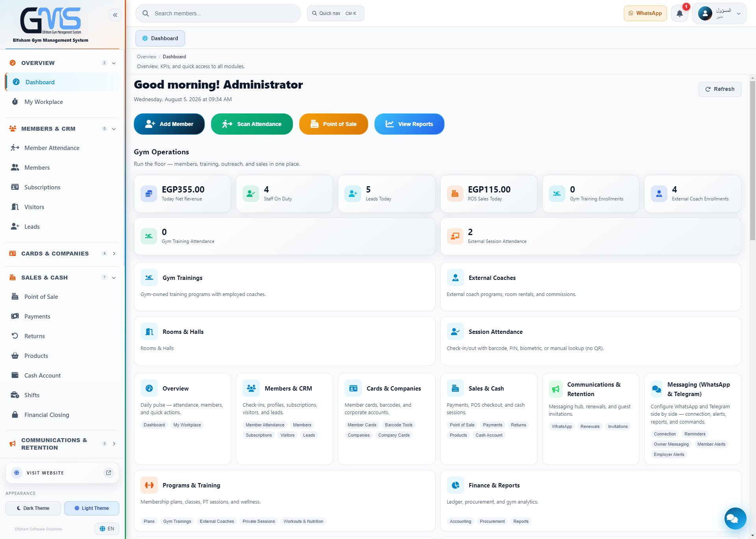This screenshot has width=756, height=539.
Task: Open Member Attendance in the sidebar
Action: (63, 148)
